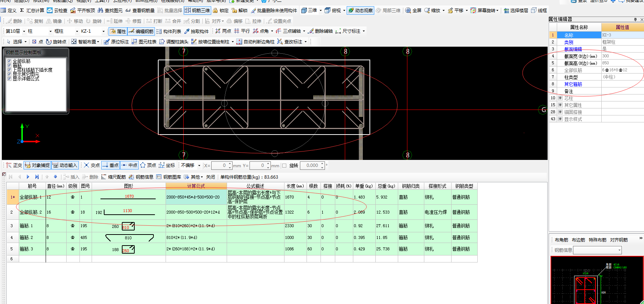Open 选择楼层 floor selector
Viewport: 644px width, 304px height.
516,10
